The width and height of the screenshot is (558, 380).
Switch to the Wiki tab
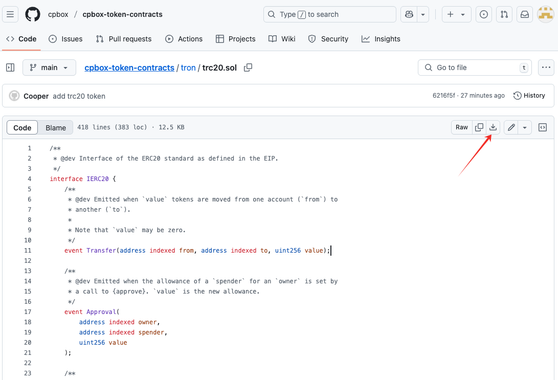[281, 39]
